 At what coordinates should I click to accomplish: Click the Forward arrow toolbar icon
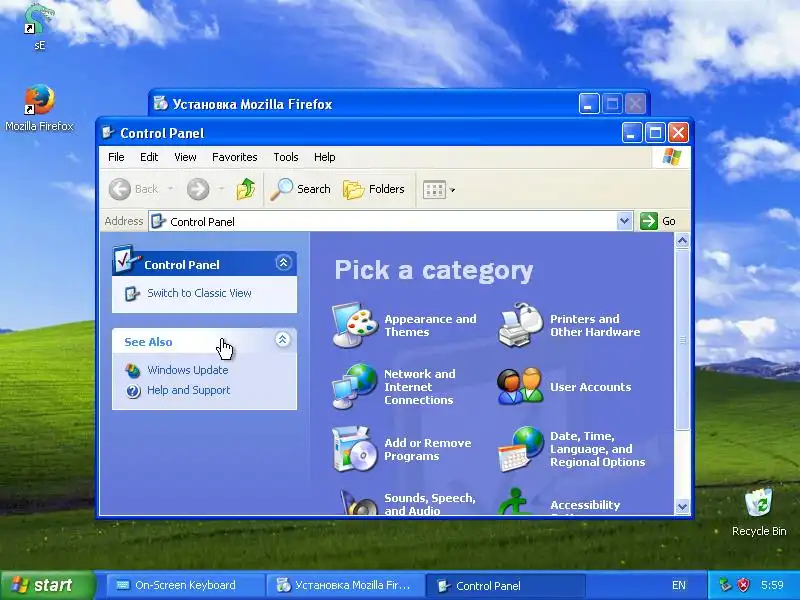pos(198,189)
